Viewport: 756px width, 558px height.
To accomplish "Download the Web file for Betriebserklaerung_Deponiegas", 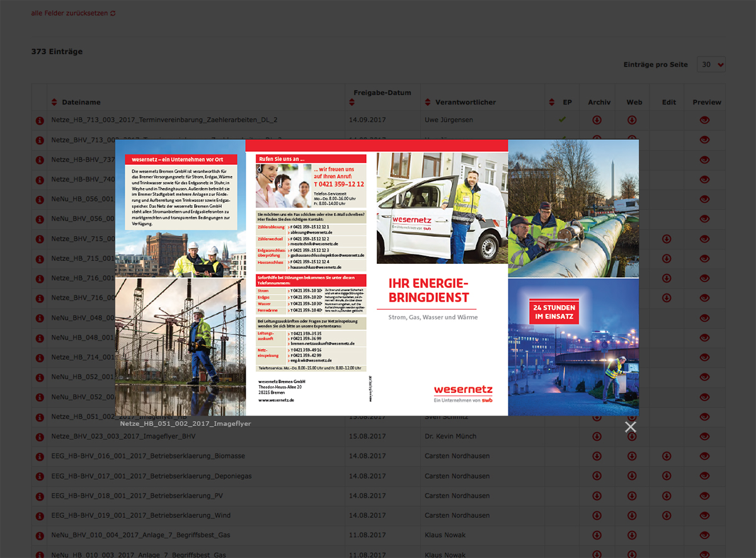I will click(632, 476).
